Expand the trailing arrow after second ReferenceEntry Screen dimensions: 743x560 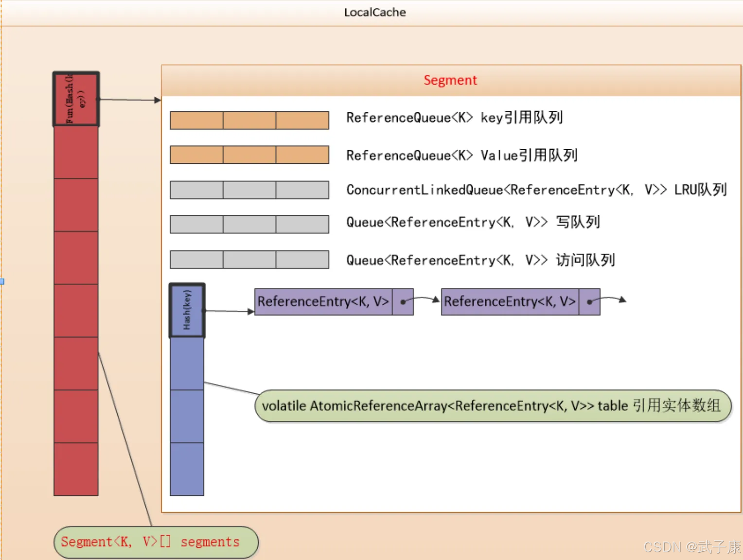pyautogui.click(x=613, y=300)
